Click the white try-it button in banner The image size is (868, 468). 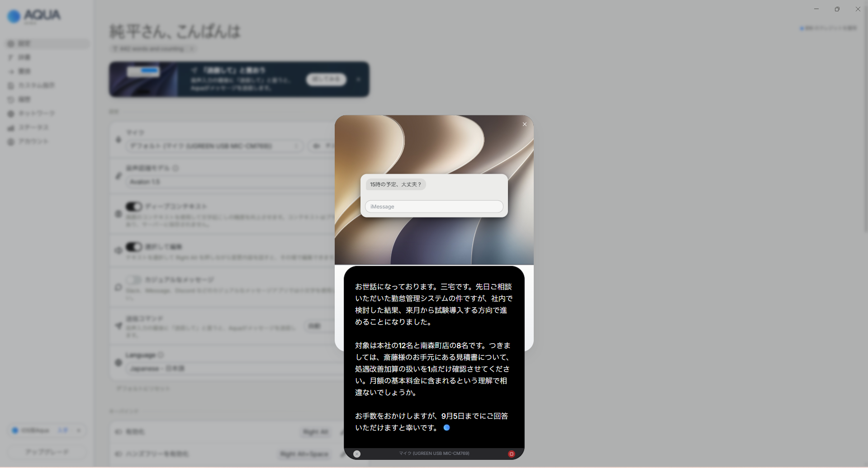pos(326,79)
